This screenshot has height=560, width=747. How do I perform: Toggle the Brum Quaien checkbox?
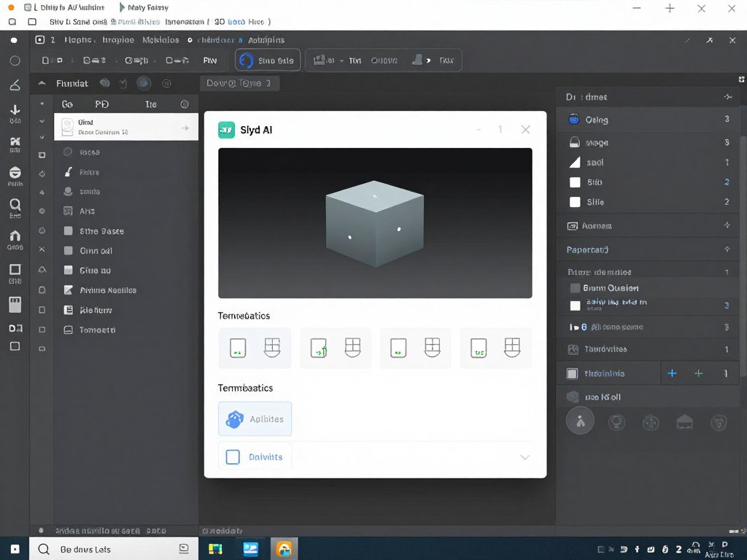pyautogui.click(x=575, y=288)
